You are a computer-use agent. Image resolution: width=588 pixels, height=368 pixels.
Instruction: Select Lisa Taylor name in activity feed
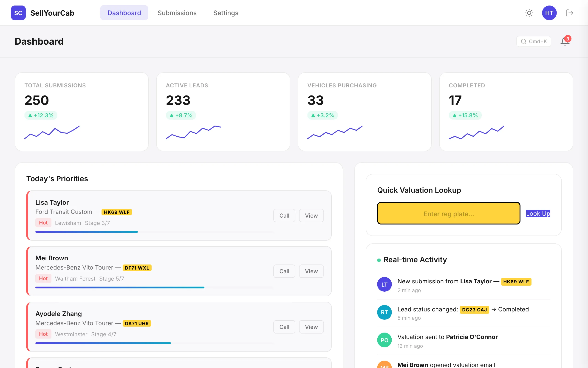tap(476, 281)
